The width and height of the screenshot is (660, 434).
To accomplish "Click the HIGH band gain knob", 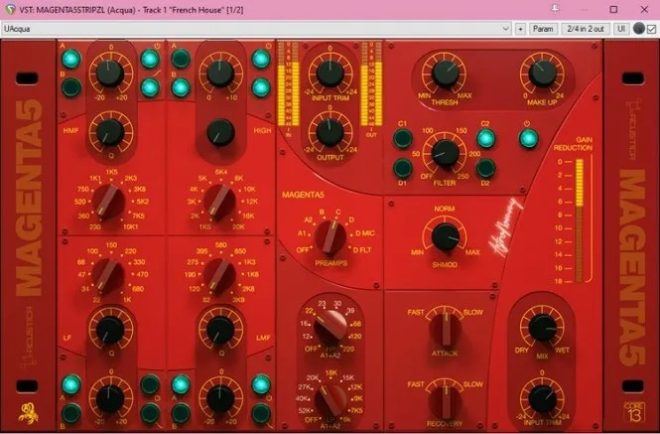I will click(220, 73).
